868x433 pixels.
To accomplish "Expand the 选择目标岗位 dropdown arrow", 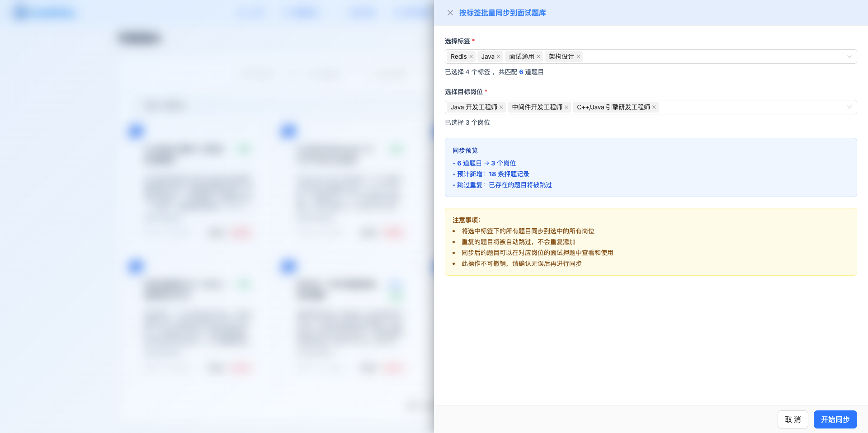I will point(849,107).
